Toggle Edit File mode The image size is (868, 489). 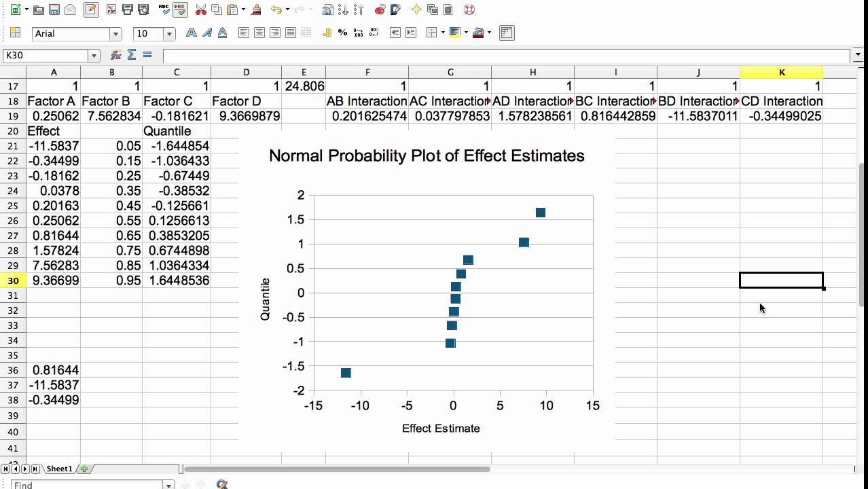pyautogui.click(x=91, y=10)
